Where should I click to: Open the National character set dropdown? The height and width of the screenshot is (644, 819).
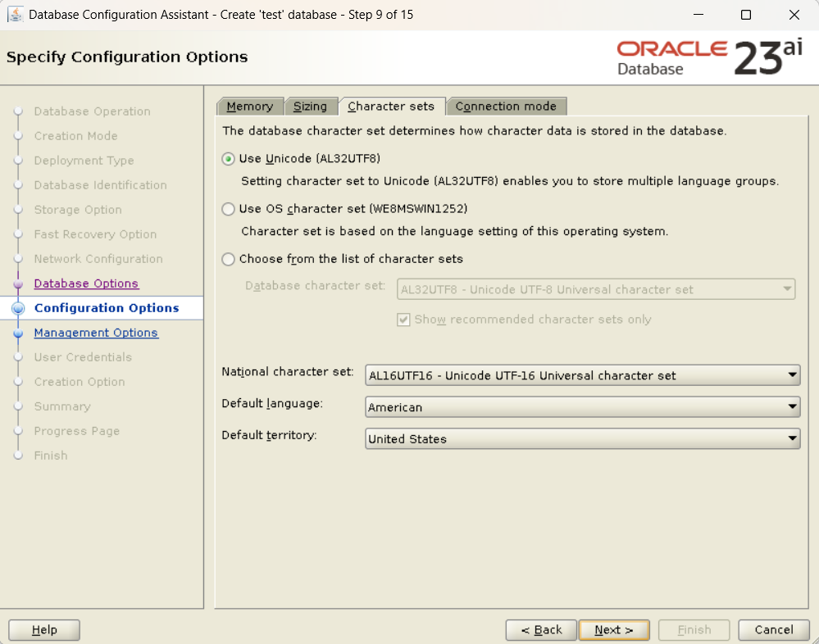coord(582,375)
